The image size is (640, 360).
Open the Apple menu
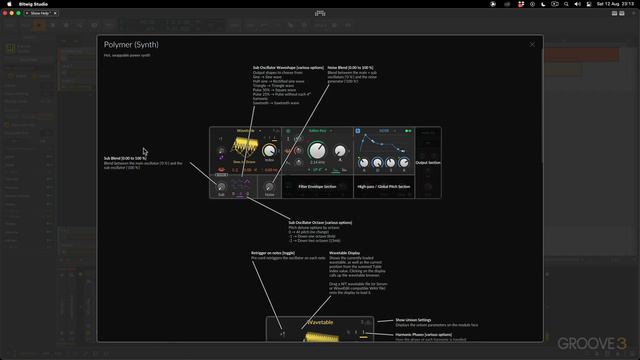[9, 4]
